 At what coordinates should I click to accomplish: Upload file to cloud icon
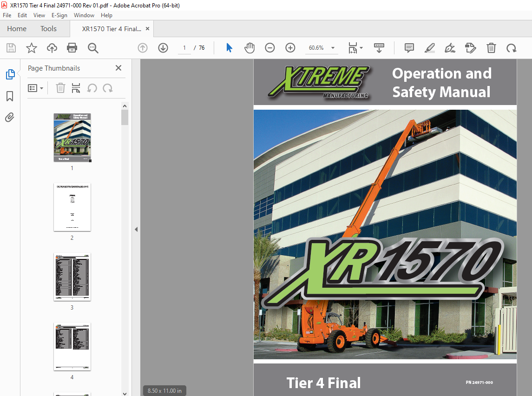pyautogui.click(x=52, y=48)
